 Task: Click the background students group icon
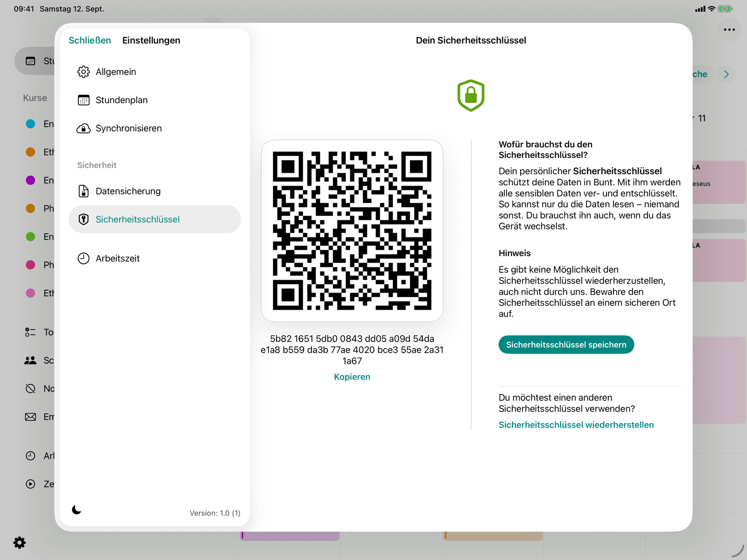(30, 360)
